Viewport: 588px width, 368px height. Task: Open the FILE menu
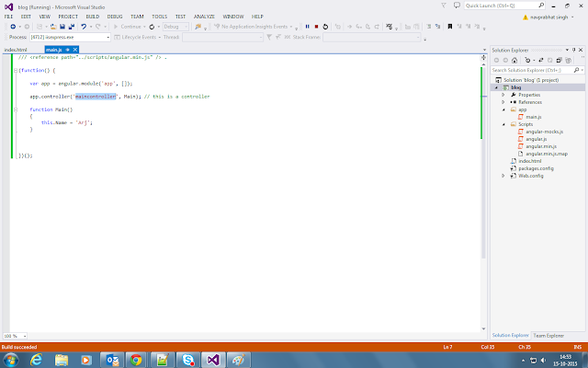coord(8,17)
